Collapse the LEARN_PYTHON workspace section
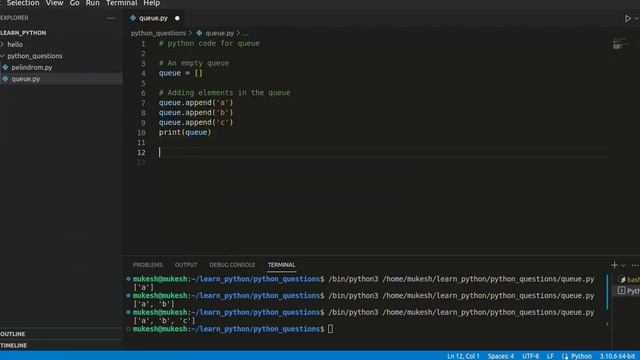Screen dimensions: 640x360 coord(23,33)
